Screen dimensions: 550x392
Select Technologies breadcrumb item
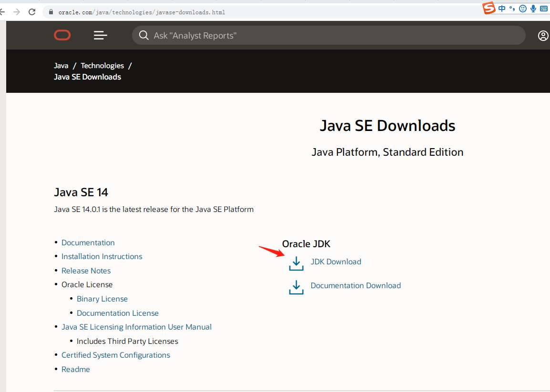click(102, 66)
